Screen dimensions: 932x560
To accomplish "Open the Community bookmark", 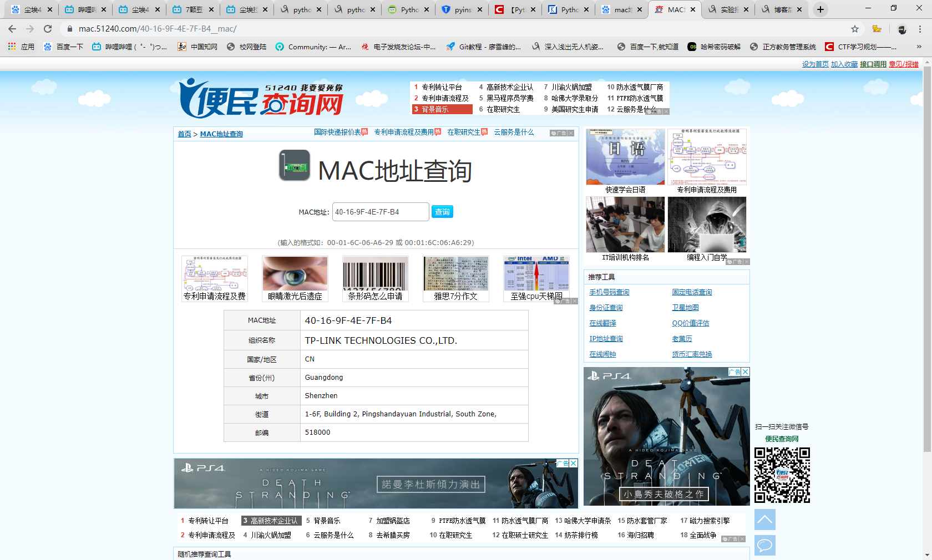I will pyautogui.click(x=313, y=47).
